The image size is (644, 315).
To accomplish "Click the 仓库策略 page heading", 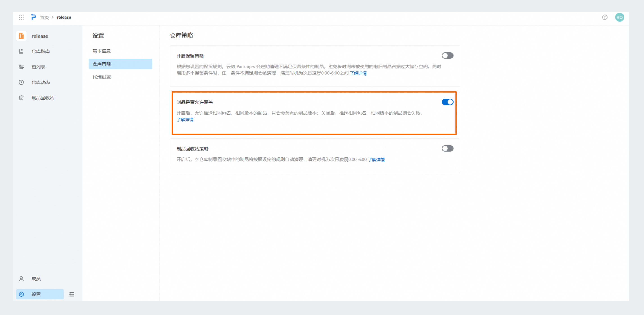I will [181, 36].
